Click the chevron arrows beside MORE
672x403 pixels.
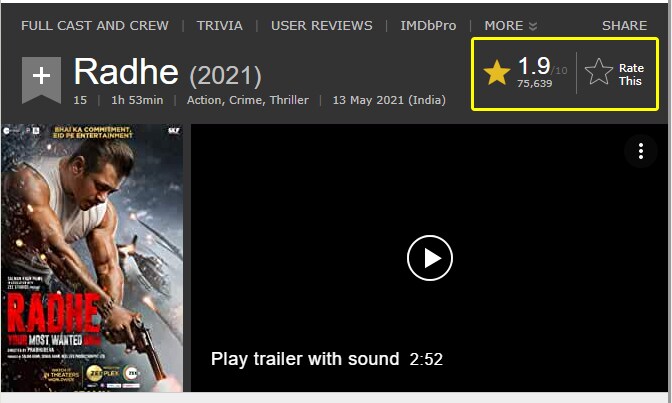(x=533, y=27)
